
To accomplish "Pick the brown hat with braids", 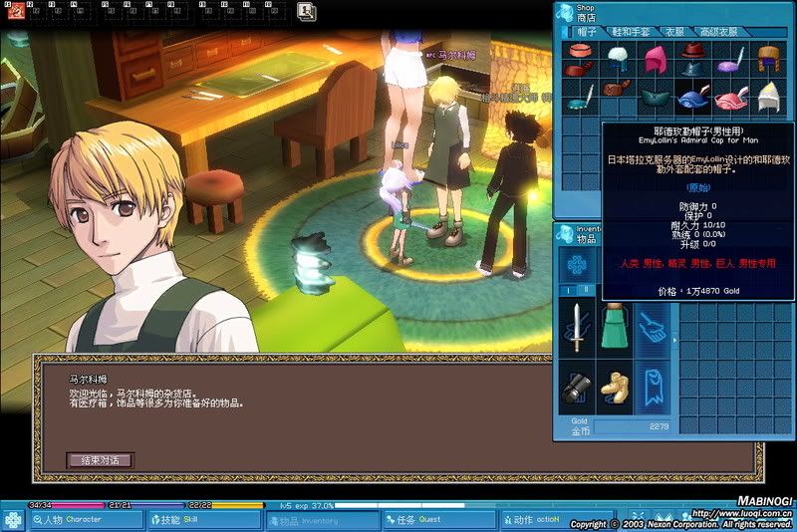I will pos(766,57).
